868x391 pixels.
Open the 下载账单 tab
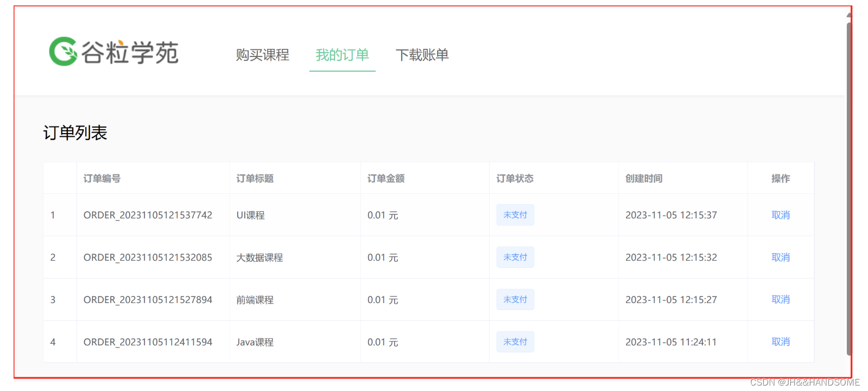[x=422, y=55]
